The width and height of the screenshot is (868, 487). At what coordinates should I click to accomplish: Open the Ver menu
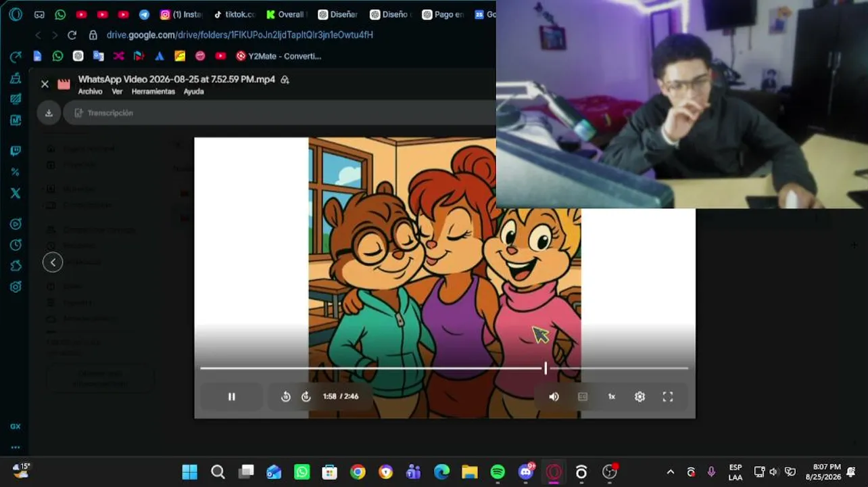[117, 91]
